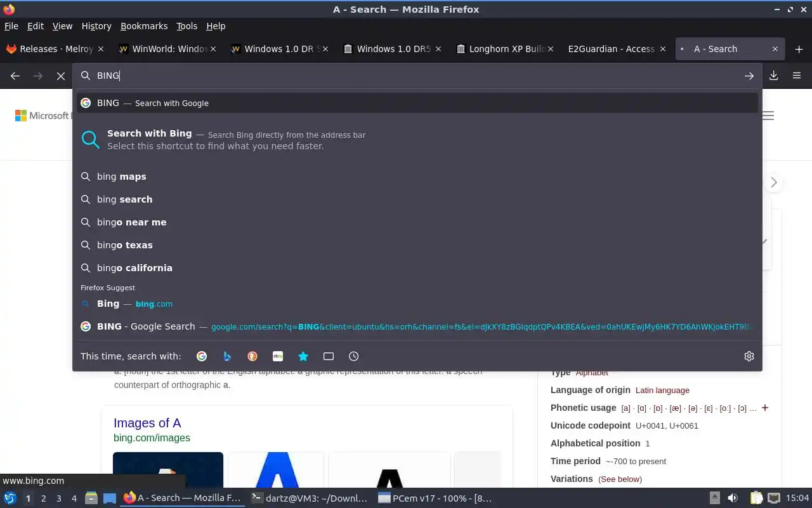Open the File menu
Viewport: 812px width, 508px height.
pos(11,26)
